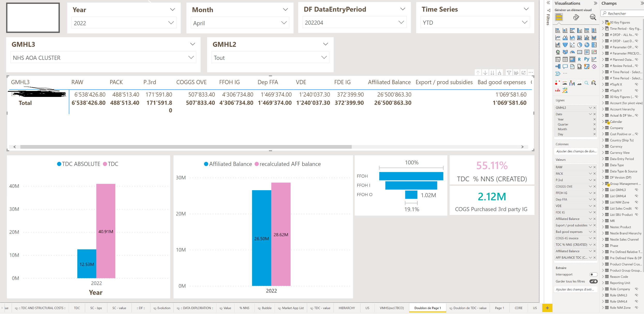This screenshot has height=314, width=644.
Task: Remove Quarter from the Date hierarchy
Action: pyautogui.click(x=595, y=124)
